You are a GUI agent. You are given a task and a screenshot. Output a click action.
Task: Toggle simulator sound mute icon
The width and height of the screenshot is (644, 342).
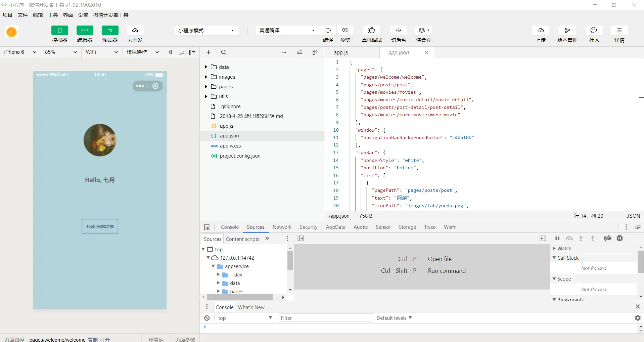(171, 52)
